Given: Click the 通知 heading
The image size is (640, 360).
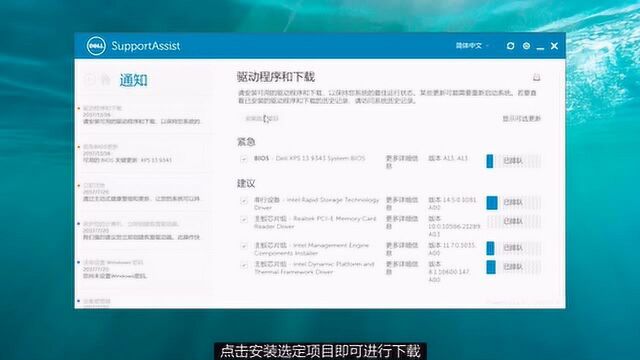Looking at the screenshot, I should [133, 80].
